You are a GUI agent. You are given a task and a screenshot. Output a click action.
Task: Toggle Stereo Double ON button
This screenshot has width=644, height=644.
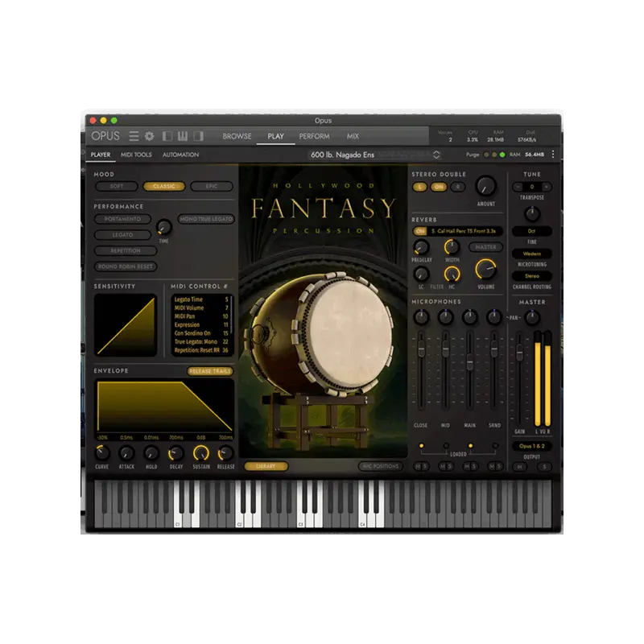click(x=438, y=187)
